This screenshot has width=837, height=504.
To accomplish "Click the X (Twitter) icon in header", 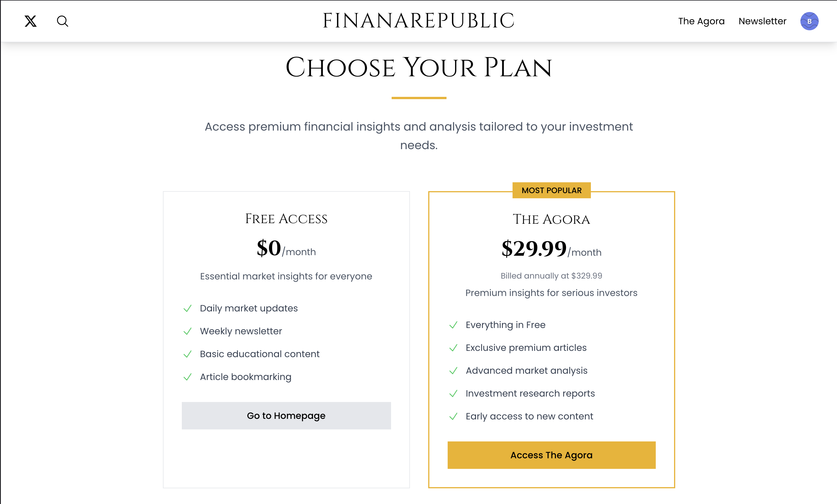I will click(x=31, y=21).
